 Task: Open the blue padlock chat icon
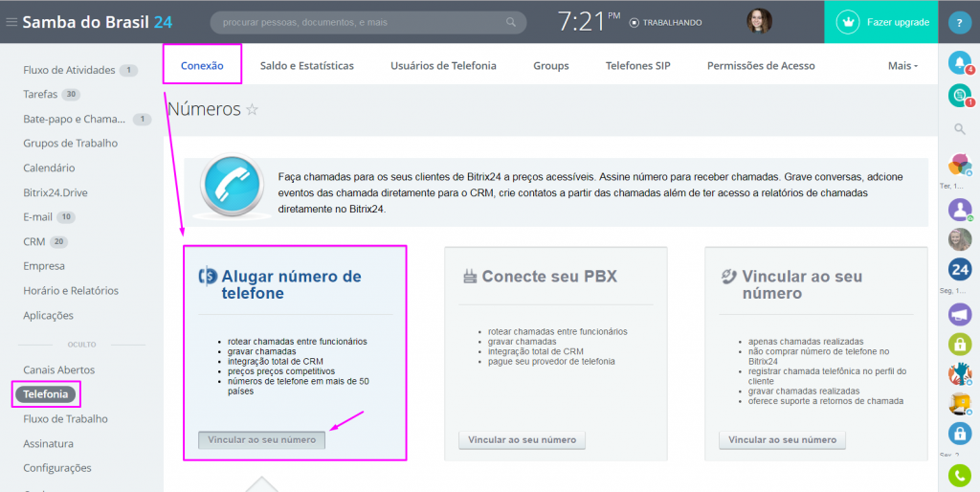959,434
